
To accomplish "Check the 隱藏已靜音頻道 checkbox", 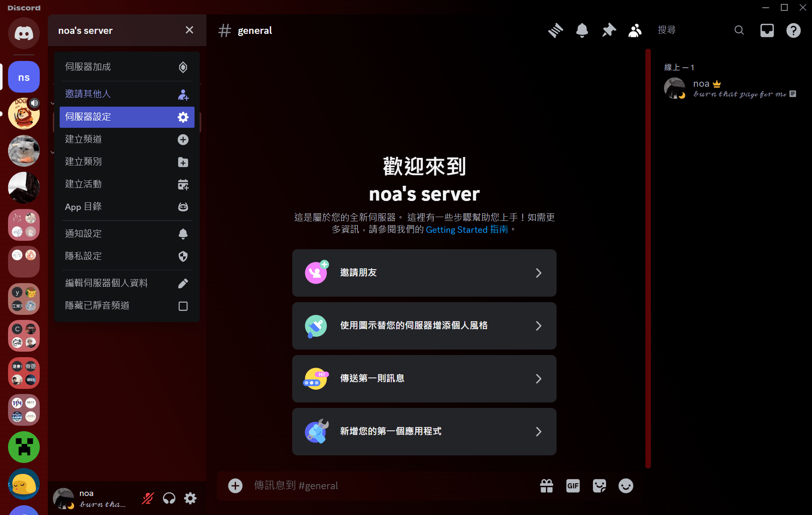I will click(183, 306).
